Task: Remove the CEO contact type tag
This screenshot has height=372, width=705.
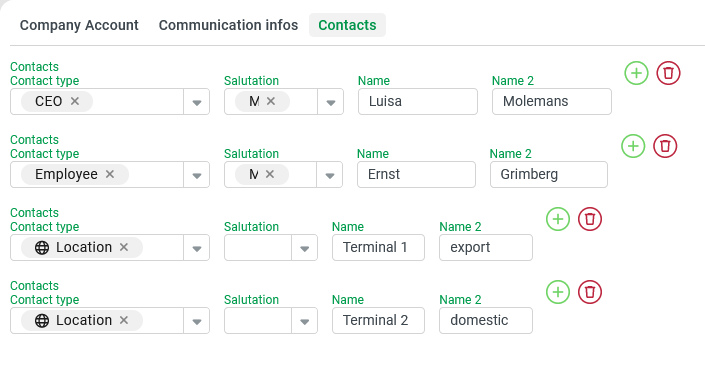Action: point(75,101)
